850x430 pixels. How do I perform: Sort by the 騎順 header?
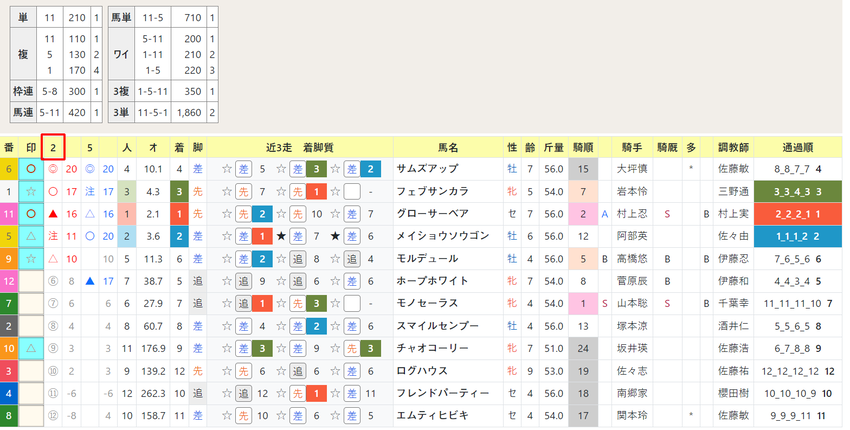tap(583, 147)
